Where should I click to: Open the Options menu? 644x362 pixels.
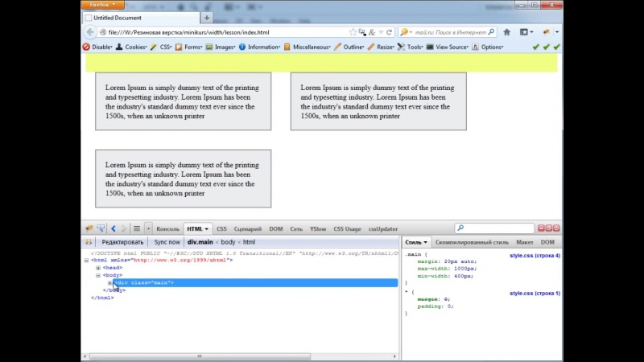coord(488,47)
